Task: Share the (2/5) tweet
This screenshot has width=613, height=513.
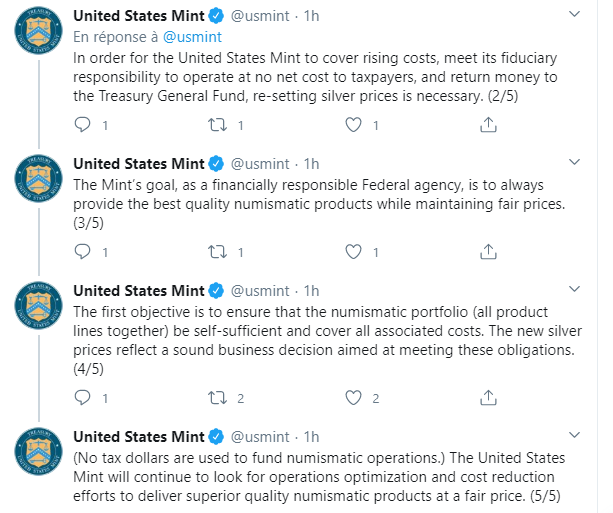Action: tap(488, 125)
